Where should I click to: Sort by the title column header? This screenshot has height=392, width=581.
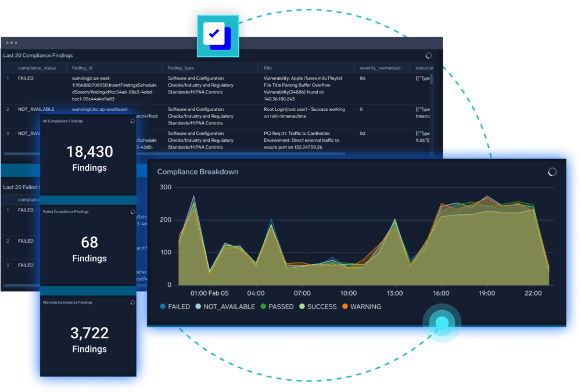[x=267, y=68]
